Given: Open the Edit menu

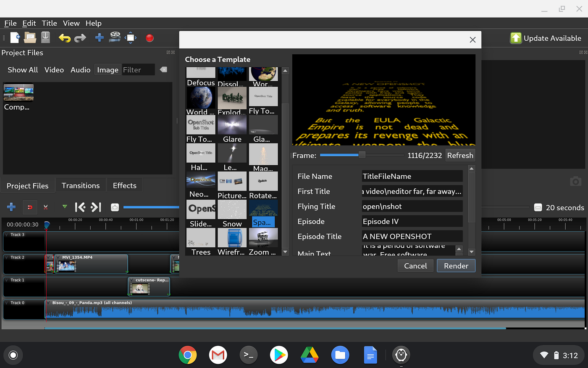Looking at the screenshot, I should [x=29, y=23].
